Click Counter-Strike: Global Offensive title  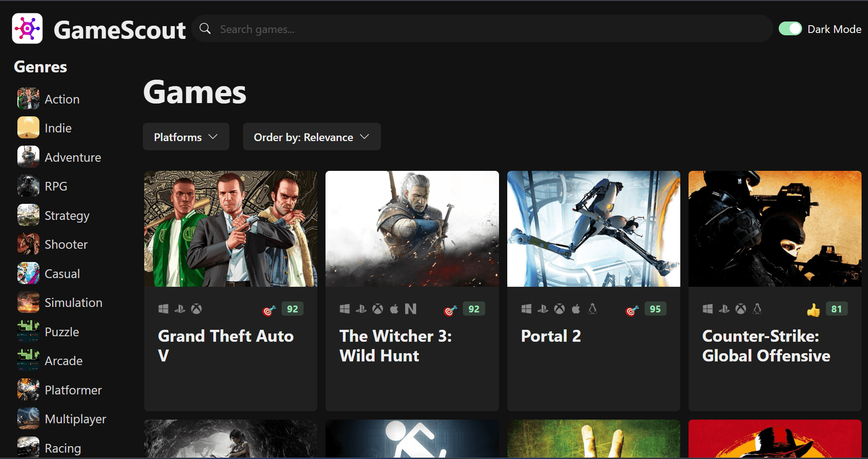point(766,346)
